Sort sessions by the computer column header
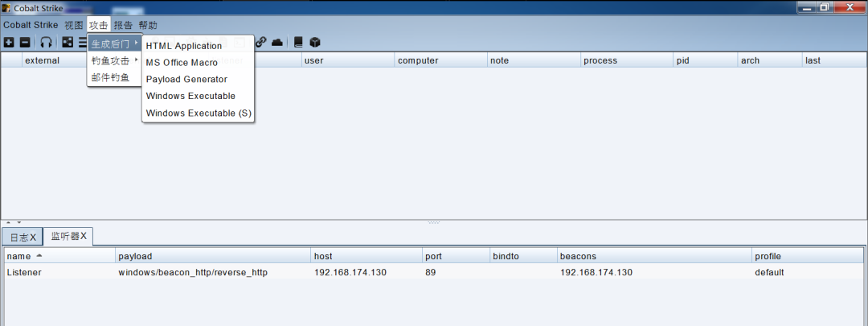Image resolution: width=868 pixels, height=326 pixels. (440, 60)
